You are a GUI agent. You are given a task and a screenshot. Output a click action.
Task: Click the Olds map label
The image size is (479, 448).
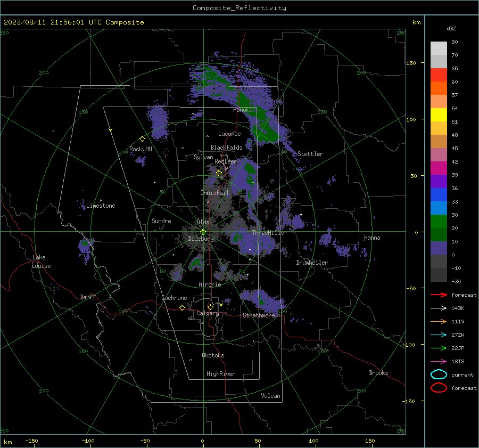point(203,222)
